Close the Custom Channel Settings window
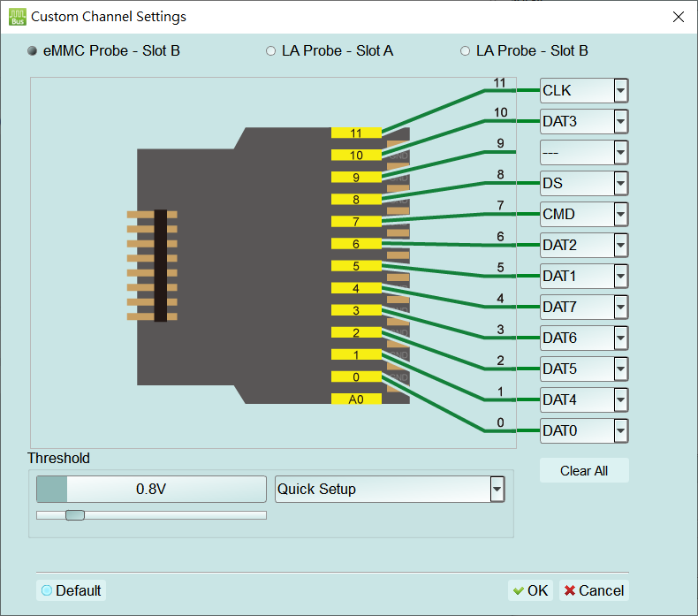This screenshot has width=698, height=616. tap(678, 17)
